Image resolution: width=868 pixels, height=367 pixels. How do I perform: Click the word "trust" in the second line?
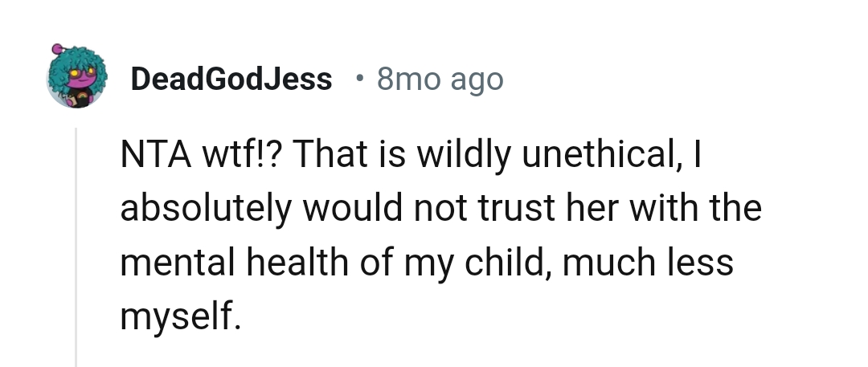tap(502, 208)
